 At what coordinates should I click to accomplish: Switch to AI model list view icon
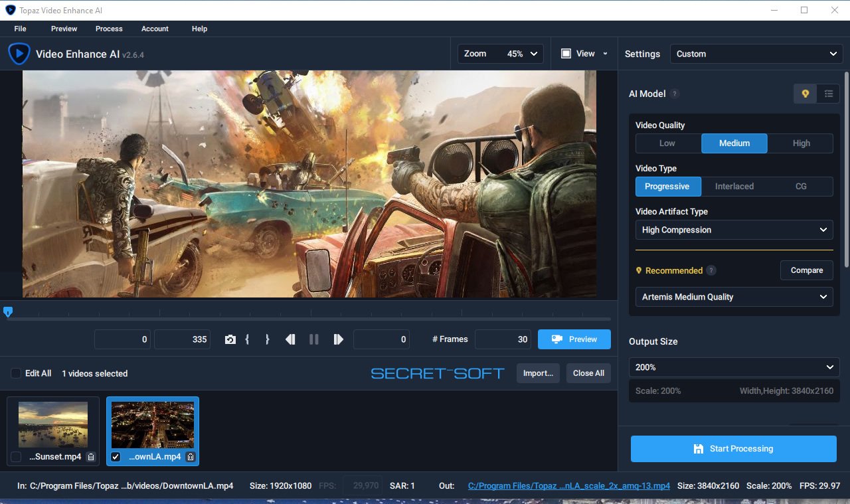tap(828, 94)
